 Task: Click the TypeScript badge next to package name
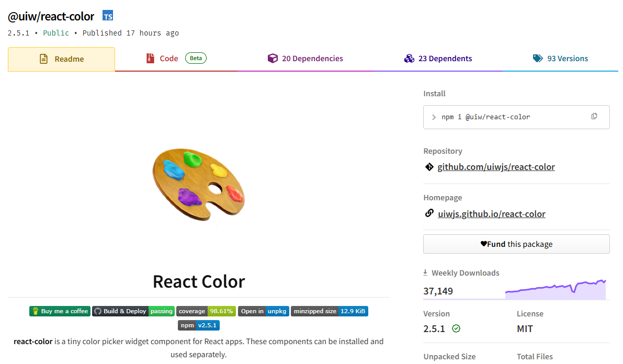coord(107,16)
